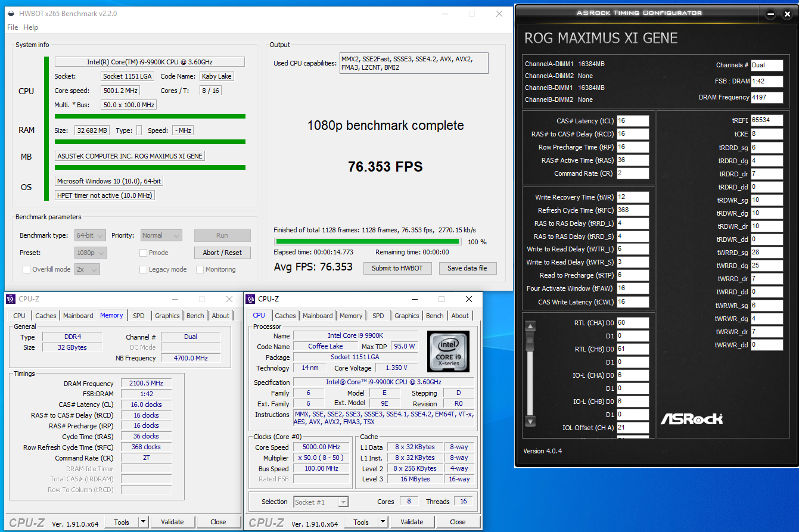This screenshot has height=532, width=799.
Task: Open the Caches tab in the CPU-tab CPU-Z window
Action: click(285, 316)
